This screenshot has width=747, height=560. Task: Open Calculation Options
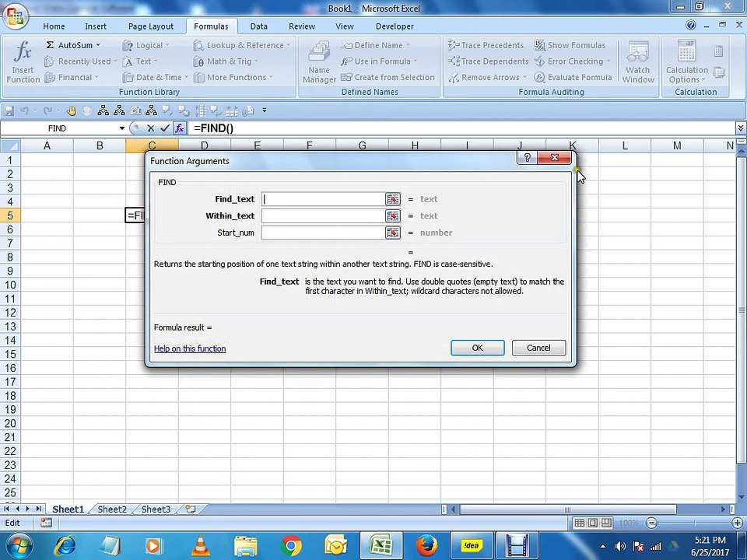tap(687, 62)
